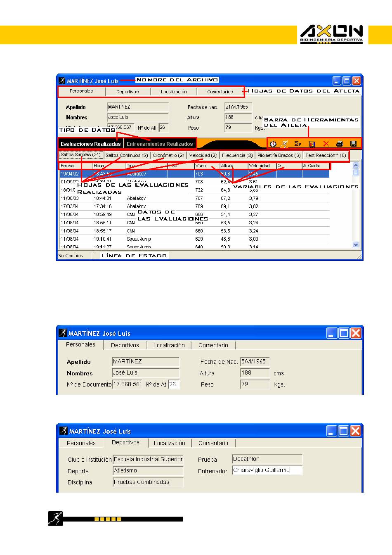
Task: Click the AXON logo in header
Action: 331,34
